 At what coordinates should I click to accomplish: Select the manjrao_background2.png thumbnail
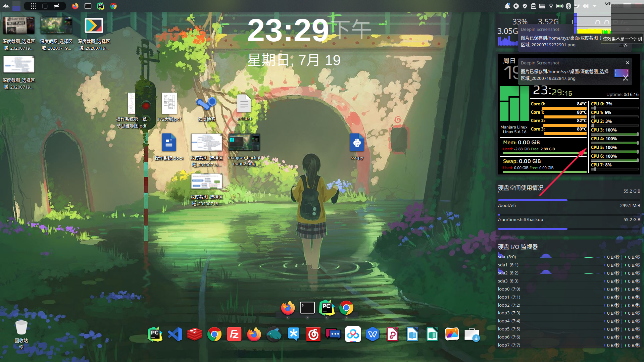pyautogui.click(x=244, y=143)
